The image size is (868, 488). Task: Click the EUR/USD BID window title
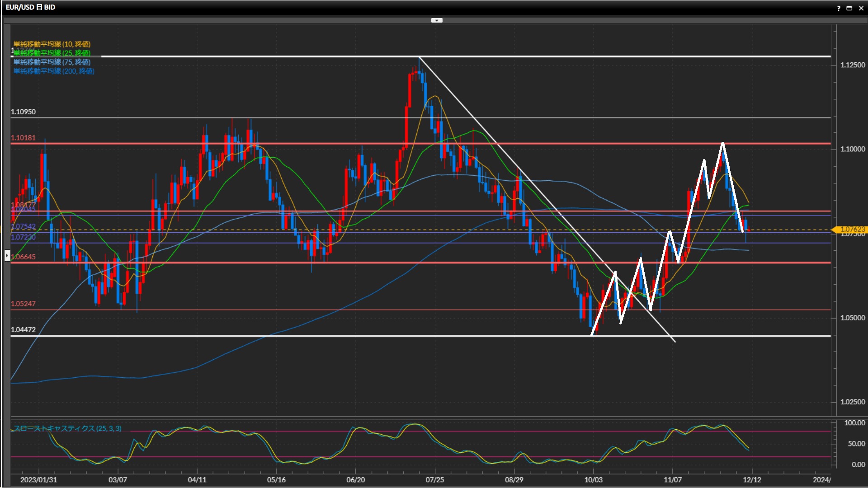point(30,7)
